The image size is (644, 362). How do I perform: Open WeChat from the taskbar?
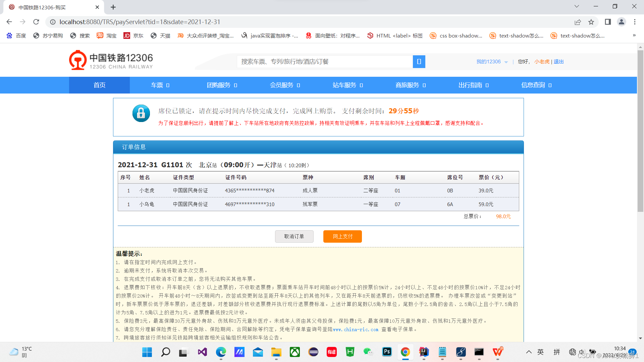click(x=368, y=352)
